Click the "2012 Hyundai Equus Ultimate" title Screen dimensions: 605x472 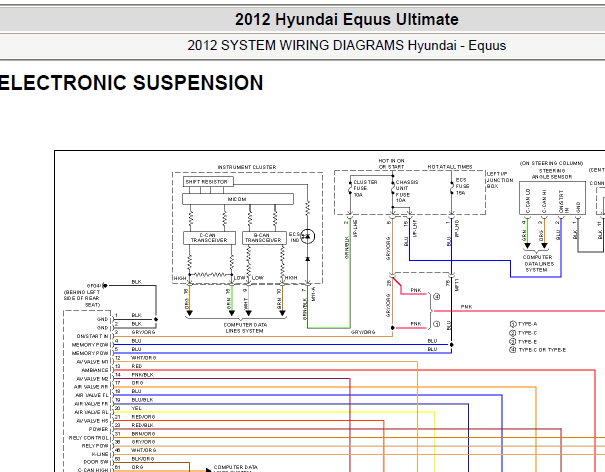pos(346,19)
